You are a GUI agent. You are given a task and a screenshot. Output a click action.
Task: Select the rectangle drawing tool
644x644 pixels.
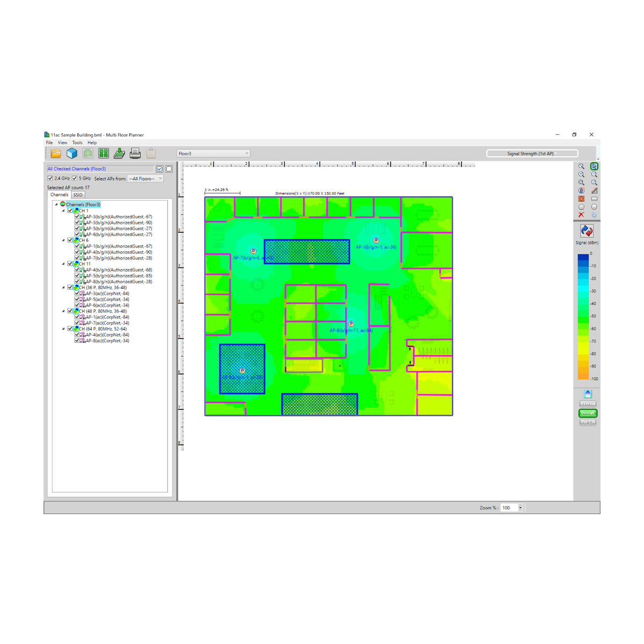point(594,199)
